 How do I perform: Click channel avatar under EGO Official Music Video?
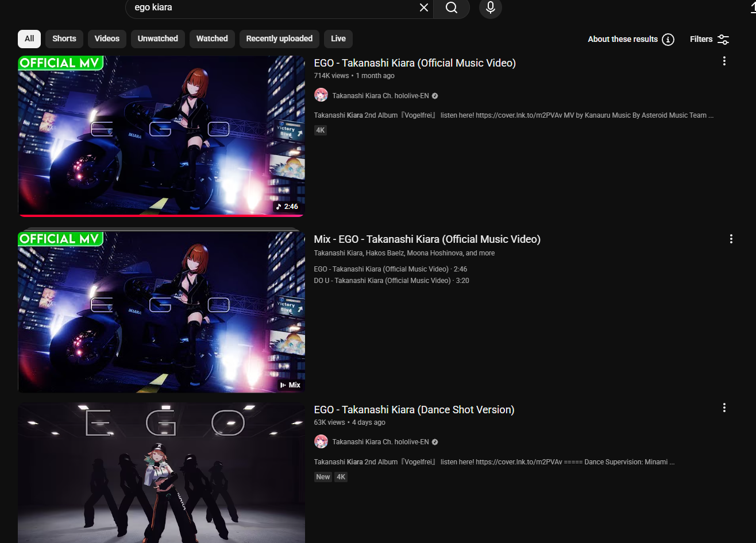pyautogui.click(x=321, y=95)
